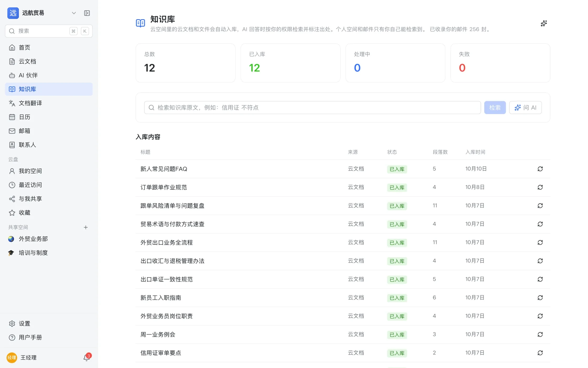Open 邮箱 in the sidebar

(49, 131)
